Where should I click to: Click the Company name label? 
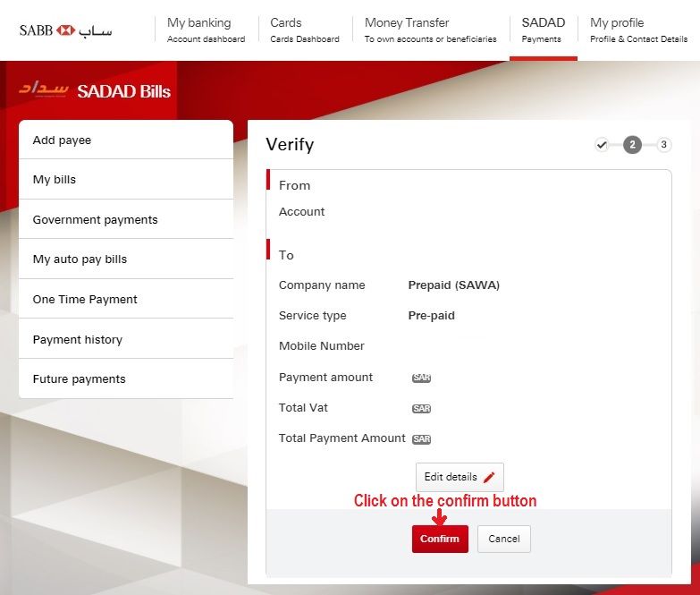pos(322,285)
